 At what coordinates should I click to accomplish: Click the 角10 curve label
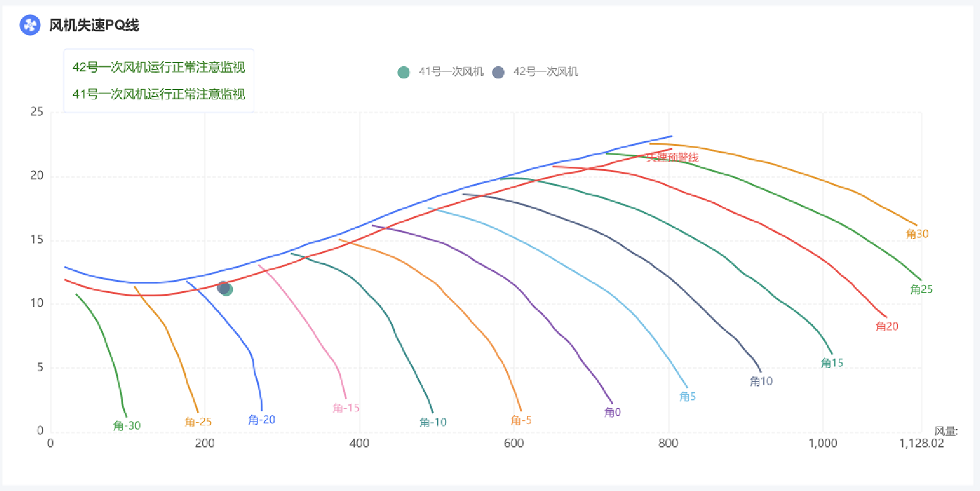pos(761,381)
